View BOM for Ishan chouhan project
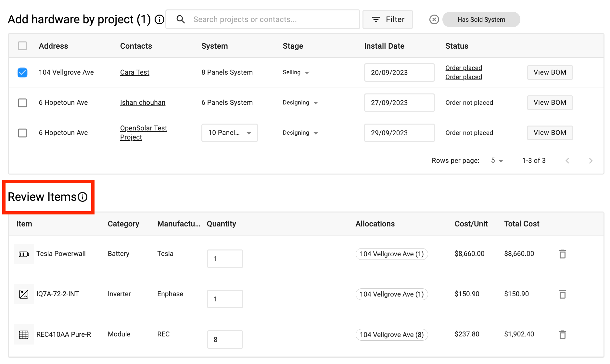Viewport: 610px width, 364px height. 550,103
